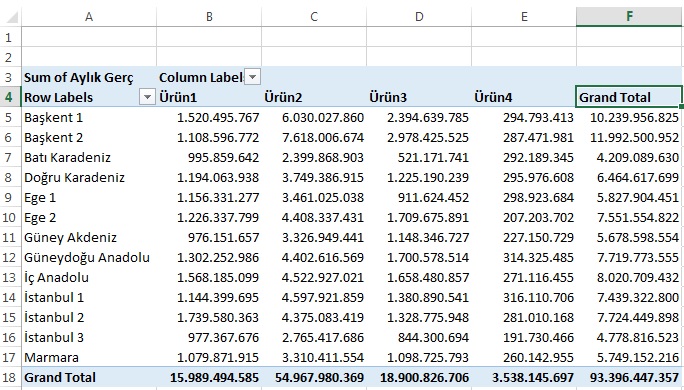The height and width of the screenshot is (390, 684).
Task: Click the Grand Total column header cell
Action: (629, 97)
